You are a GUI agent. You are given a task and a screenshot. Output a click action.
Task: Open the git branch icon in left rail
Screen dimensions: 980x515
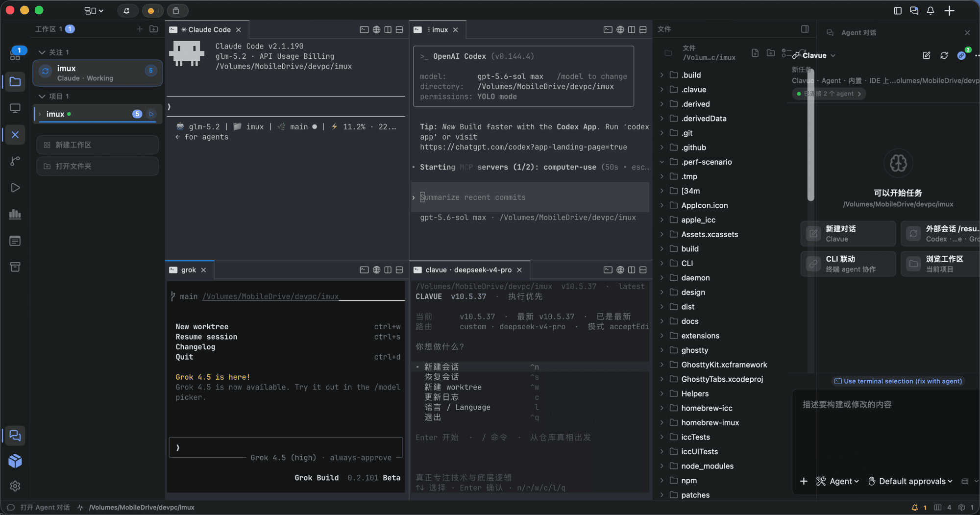pyautogui.click(x=15, y=161)
